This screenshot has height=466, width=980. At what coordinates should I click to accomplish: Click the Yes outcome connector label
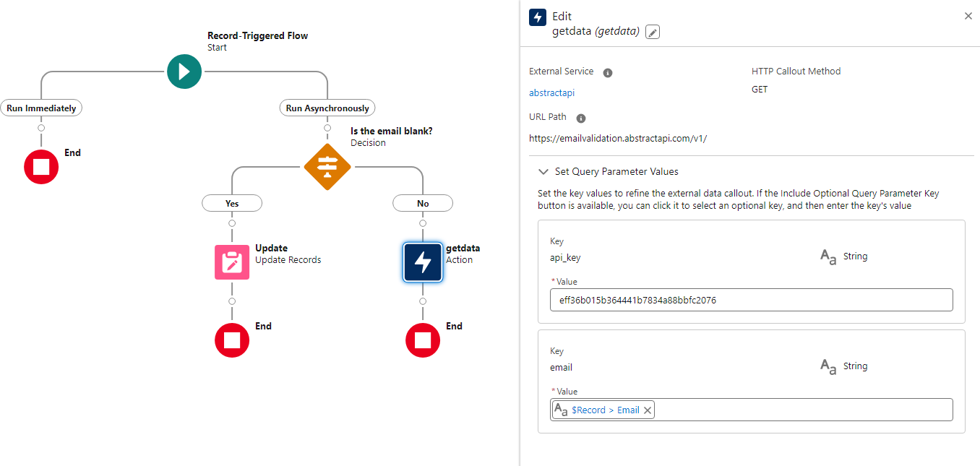click(232, 203)
